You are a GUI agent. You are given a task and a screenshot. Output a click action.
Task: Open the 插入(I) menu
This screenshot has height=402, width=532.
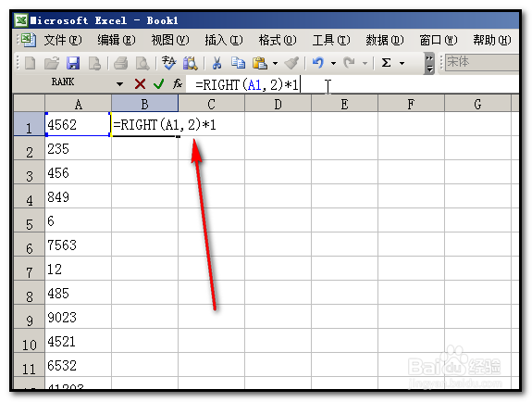(224, 40)
